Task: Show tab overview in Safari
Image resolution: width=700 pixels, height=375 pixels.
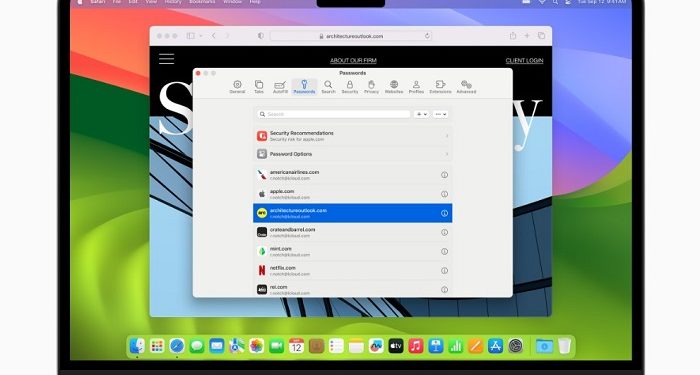Action: point(541,36)
